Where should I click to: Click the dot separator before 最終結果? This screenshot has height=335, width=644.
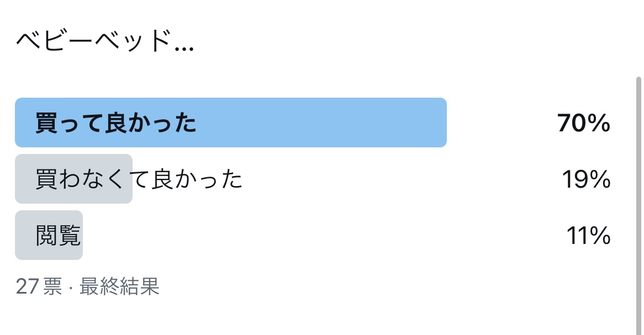[x=71, y=288]
